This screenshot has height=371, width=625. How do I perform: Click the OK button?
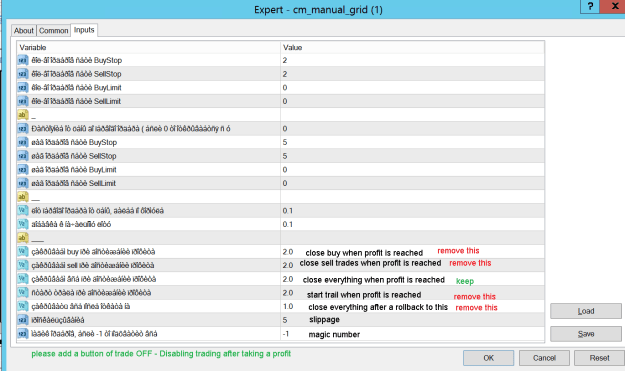[488, 358]
